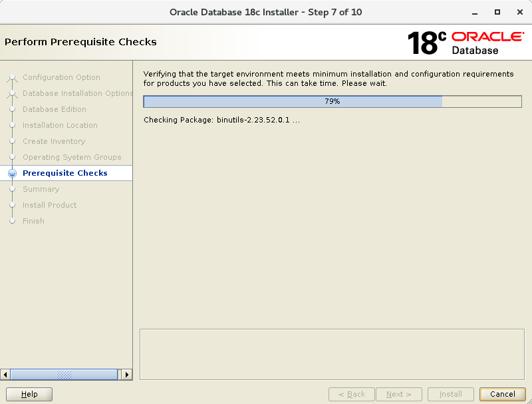
Task: Open Help for the installer
Action: point(29,394)
